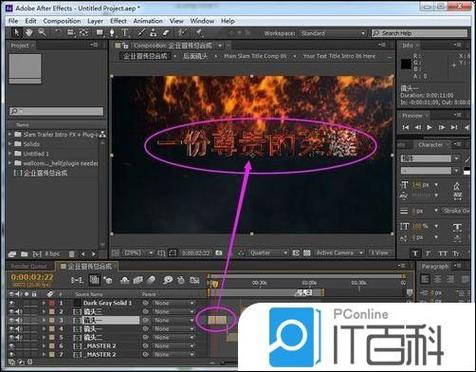The image size is (476, 372).
Task: Select the Pen tool
Action: 112,33
